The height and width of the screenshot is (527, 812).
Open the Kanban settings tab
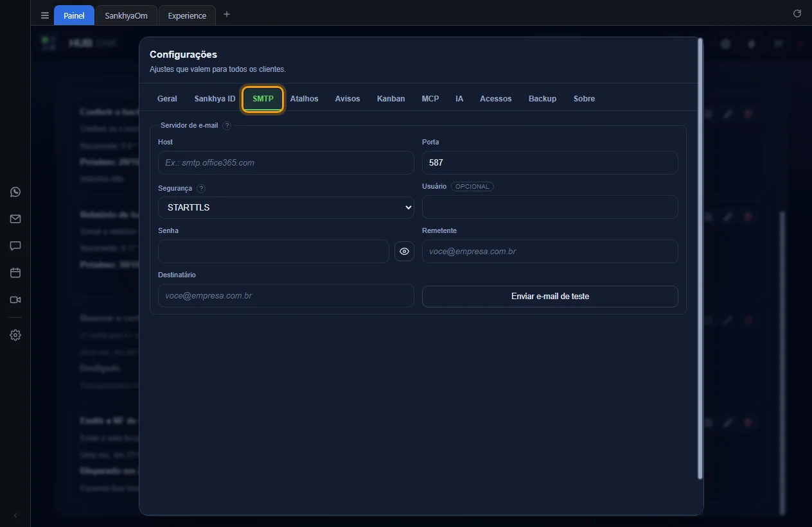tap(391, 99)
